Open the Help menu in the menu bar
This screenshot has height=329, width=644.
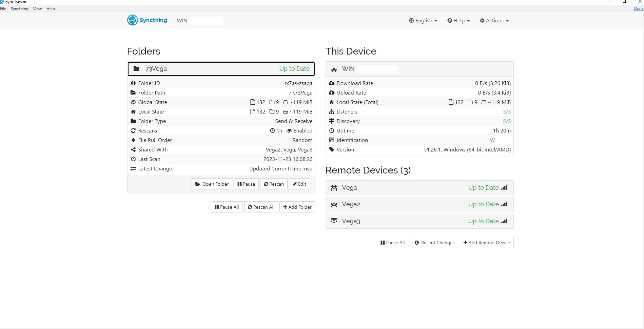pos(51,9)
